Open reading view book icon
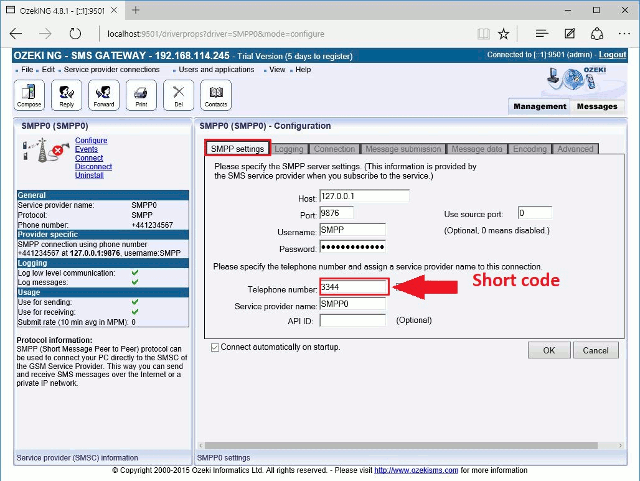This screenshot has width=640, height=481. point(483,34)
